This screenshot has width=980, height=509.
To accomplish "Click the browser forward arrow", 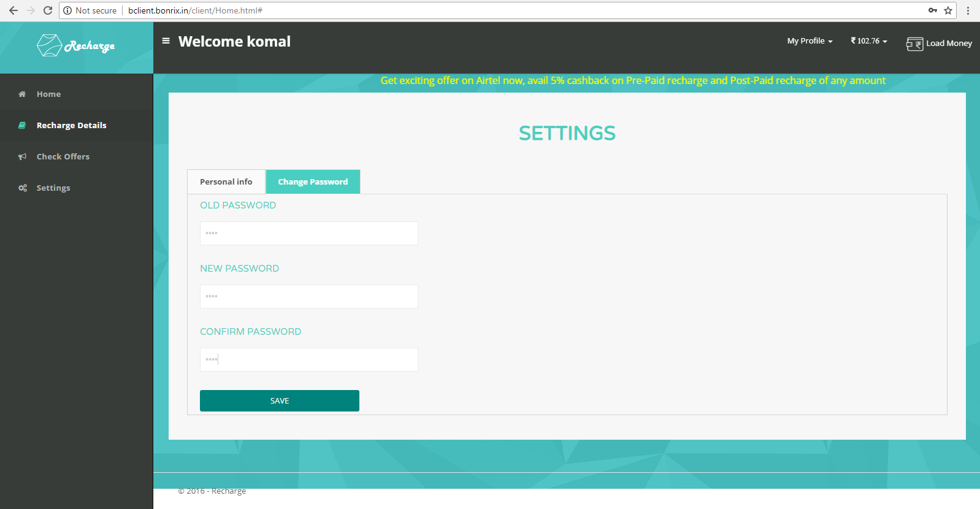I will tap(31, 10).
